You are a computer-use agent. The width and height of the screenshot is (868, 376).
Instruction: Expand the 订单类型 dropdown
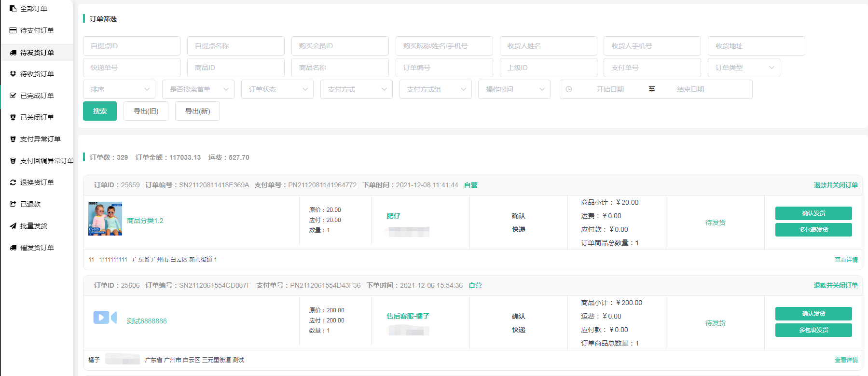click(744, 68)
